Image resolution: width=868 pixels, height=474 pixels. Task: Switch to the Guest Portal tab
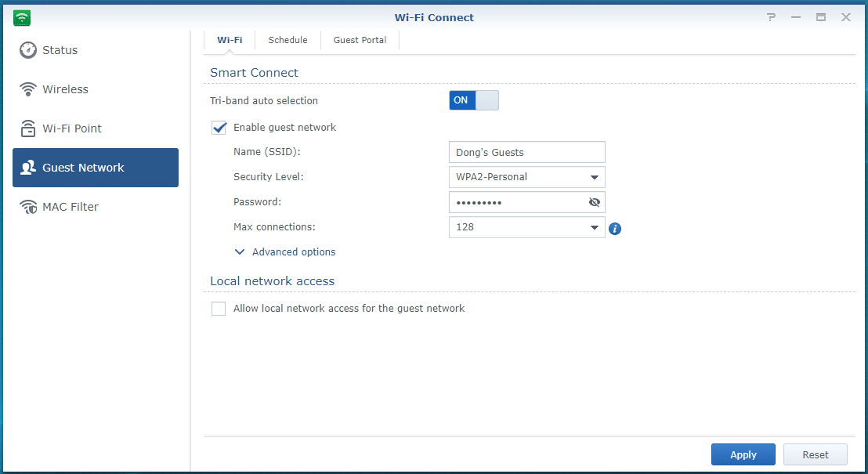click(x=360, y=40)
